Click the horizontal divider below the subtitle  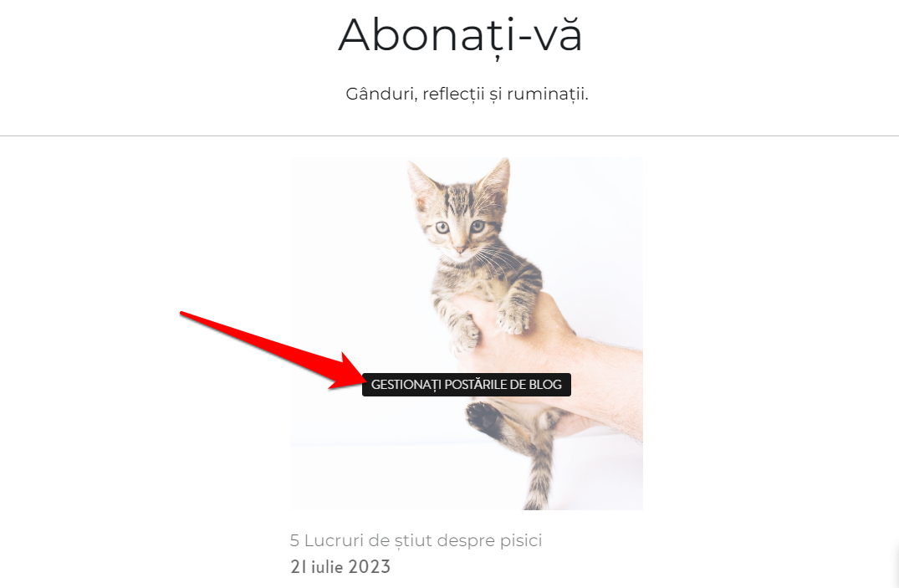tap(450, 136)
